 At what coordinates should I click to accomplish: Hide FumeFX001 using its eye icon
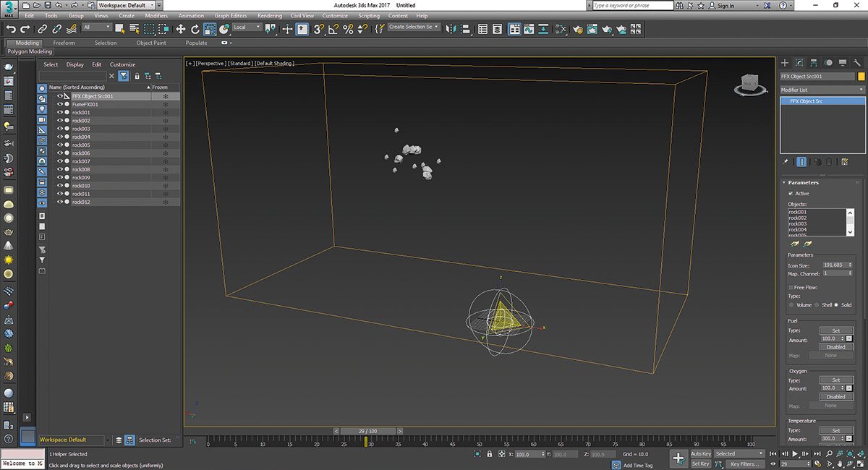[x=60, y=104]
